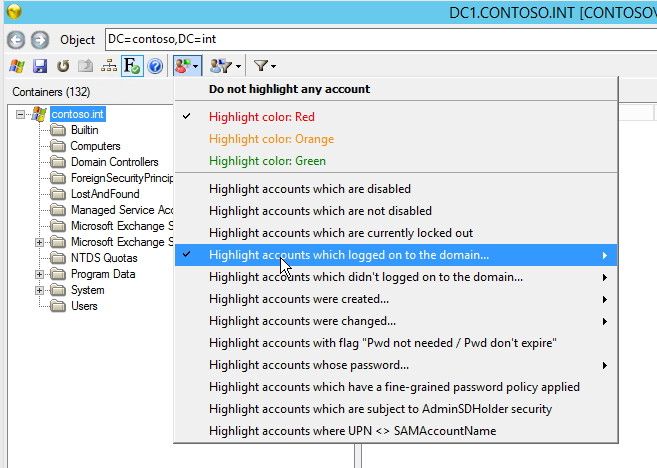Viewport: 657px width, 468px height.
Task: Open the funnel filter dropdown
Action: (x=265, y=66)
